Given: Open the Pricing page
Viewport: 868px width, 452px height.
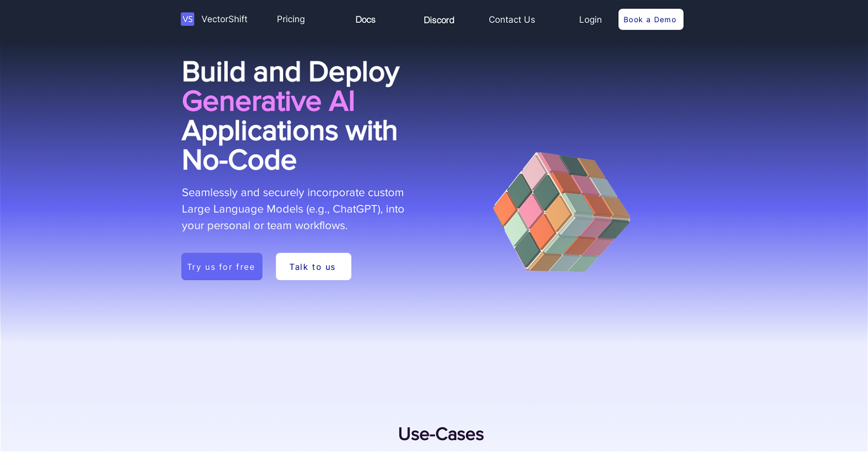Looking at the screenshot, I should pos(291,20).
